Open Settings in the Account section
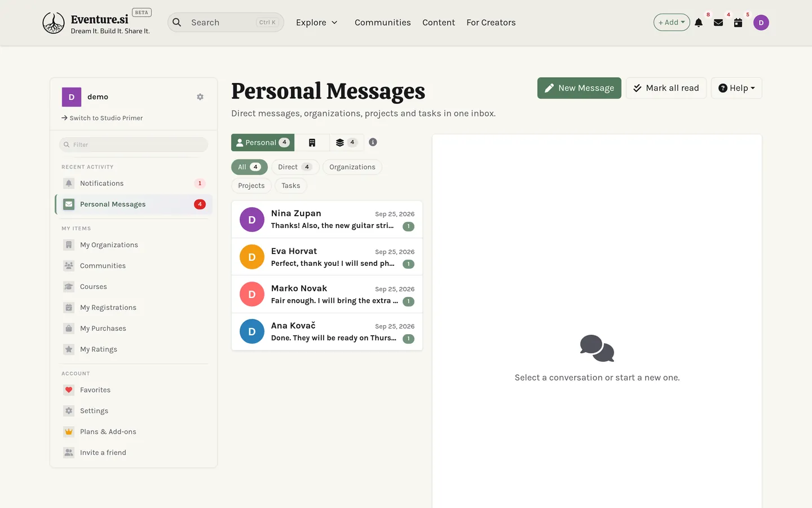Viewport: 812px width, 508px height. pyautogui.click(x=134, y=411)
